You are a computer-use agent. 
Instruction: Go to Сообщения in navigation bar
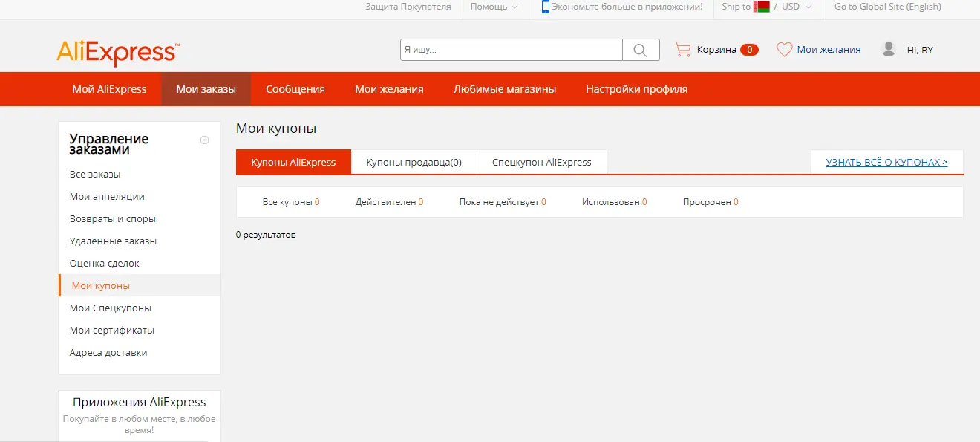295,89
